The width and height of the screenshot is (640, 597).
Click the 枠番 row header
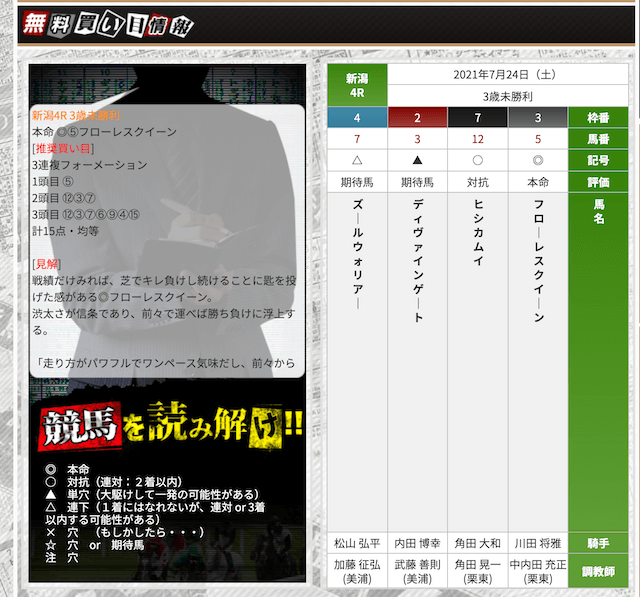click(598, 118)
